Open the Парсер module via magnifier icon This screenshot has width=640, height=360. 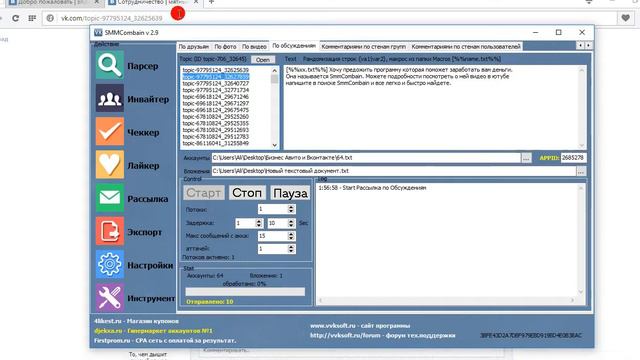110,65
